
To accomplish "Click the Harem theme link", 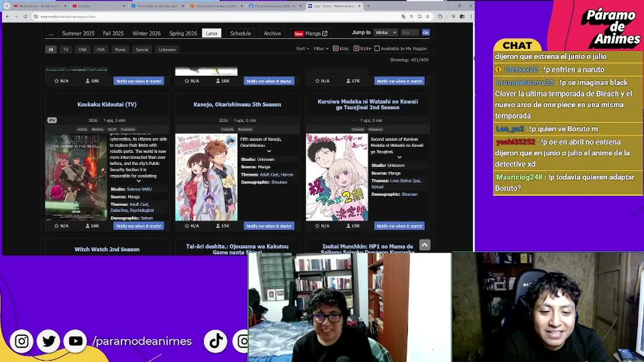I will pos(287,174).
